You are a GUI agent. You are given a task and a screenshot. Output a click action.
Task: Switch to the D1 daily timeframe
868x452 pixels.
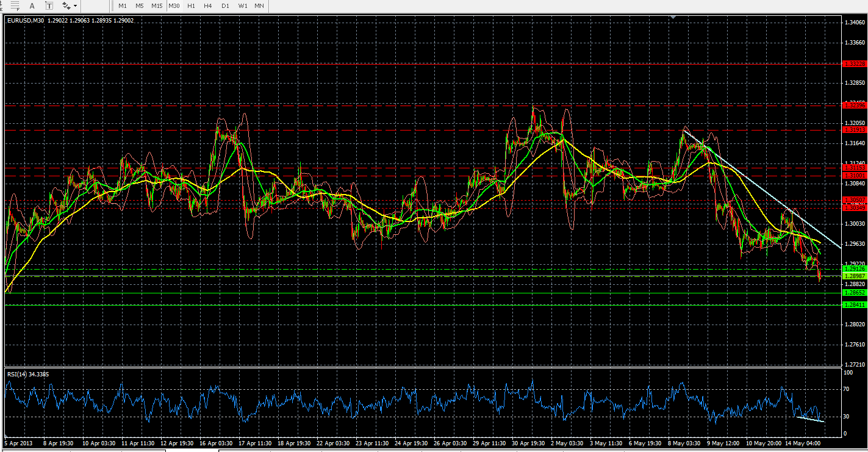point(225,5)
